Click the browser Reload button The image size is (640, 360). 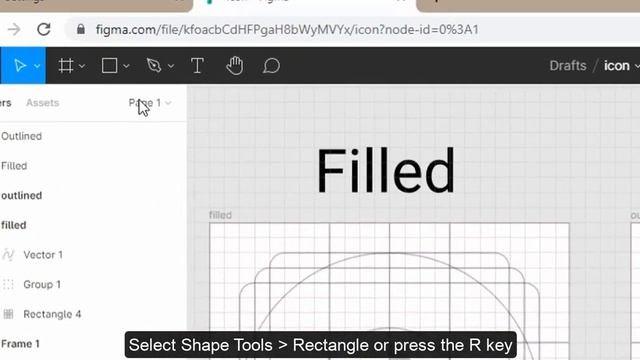[x=44, y=29]
